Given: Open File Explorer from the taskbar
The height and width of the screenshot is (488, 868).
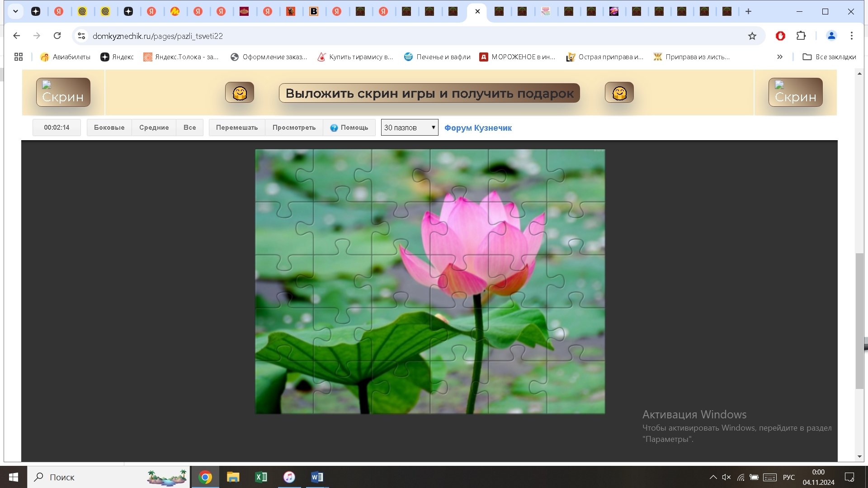Looking at the screenshot, I should pyautogui.click(x=233, y=477).
